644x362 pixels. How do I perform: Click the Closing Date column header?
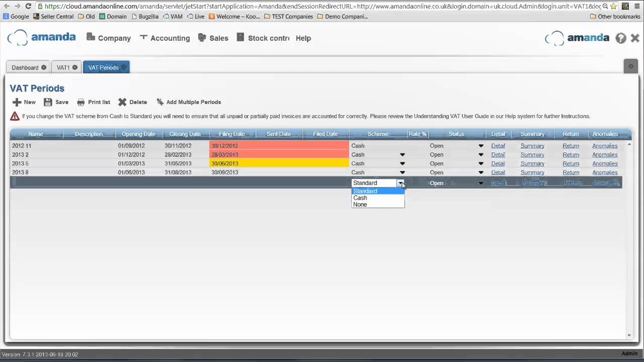[185, 134]
